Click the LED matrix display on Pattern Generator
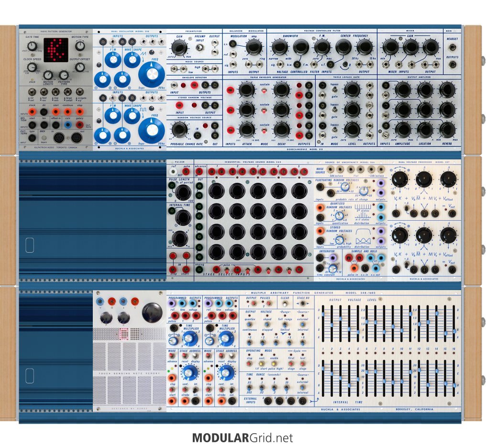The width and height of the screenshot is (486, 448). coord(56,51)
